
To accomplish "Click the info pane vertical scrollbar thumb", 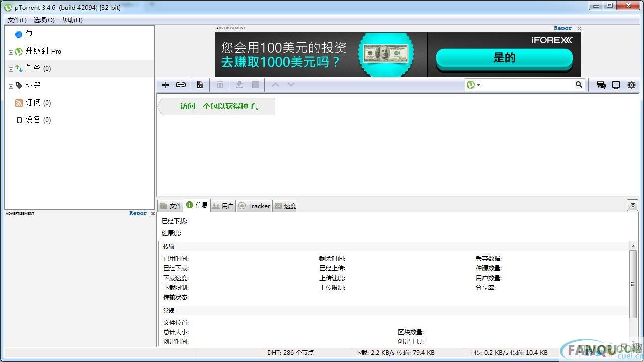I will [x=633, y=284].
